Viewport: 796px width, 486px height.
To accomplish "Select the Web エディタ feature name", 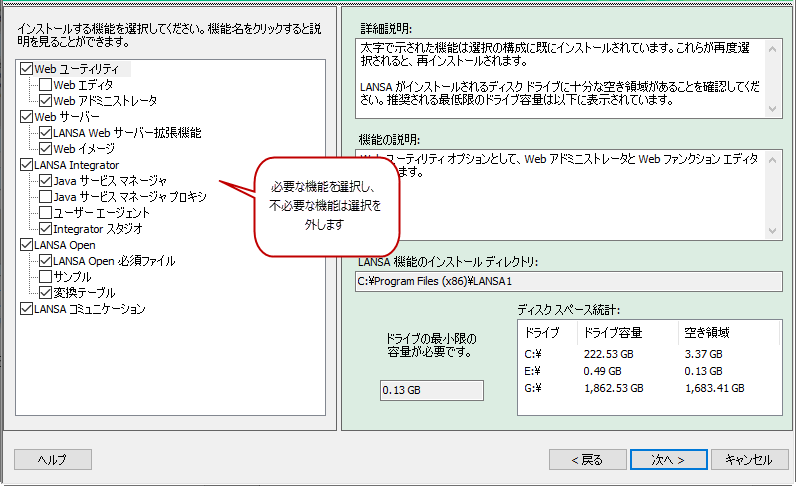I will (83, 85).
